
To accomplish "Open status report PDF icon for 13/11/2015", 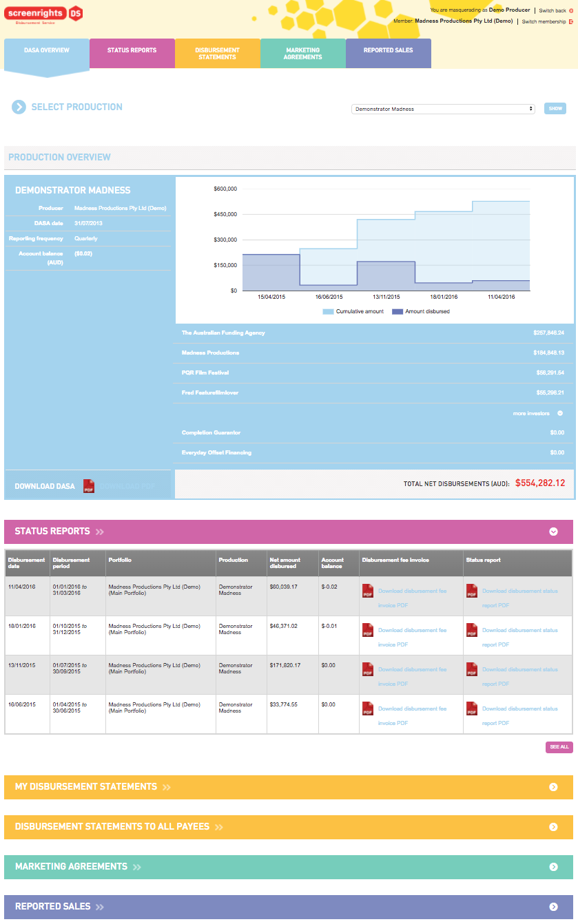I will pos(472,669).
